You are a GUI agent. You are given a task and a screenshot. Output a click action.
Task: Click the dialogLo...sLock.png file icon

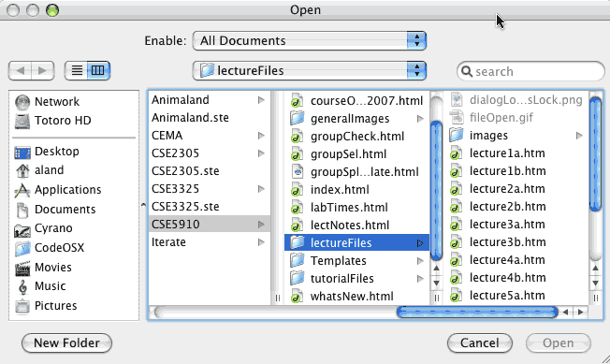coord(457,100)
